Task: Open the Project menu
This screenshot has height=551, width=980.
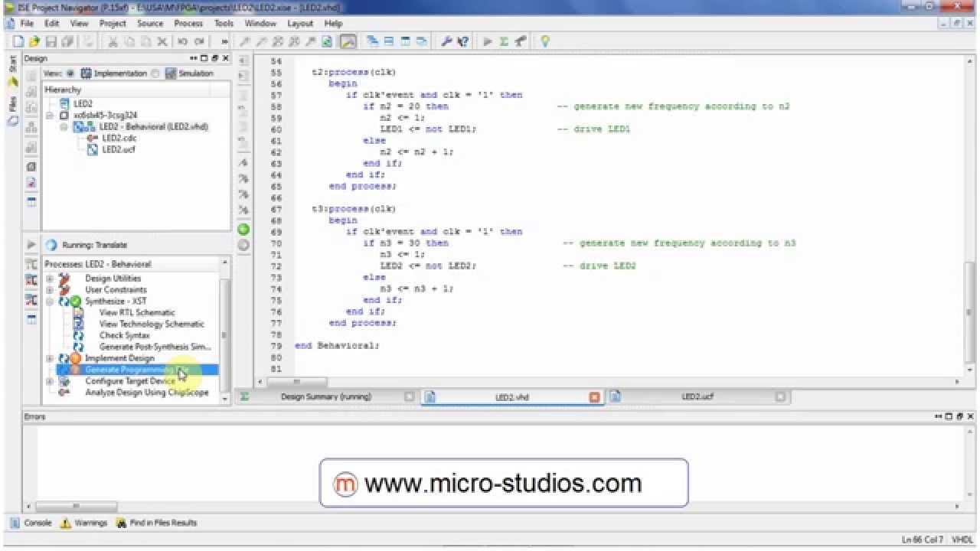Action: (x=113, y=24)
